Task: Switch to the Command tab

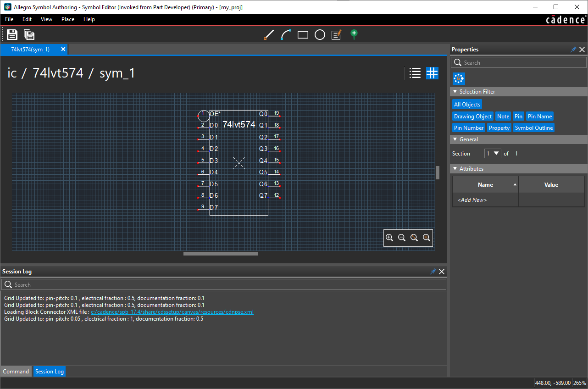Action: coord(16,372)
